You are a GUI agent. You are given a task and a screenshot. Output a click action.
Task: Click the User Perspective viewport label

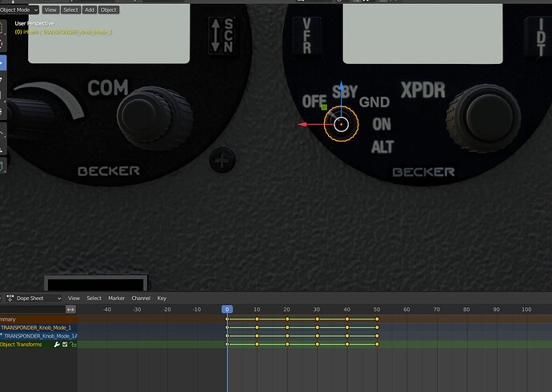[x=34, y=23]
